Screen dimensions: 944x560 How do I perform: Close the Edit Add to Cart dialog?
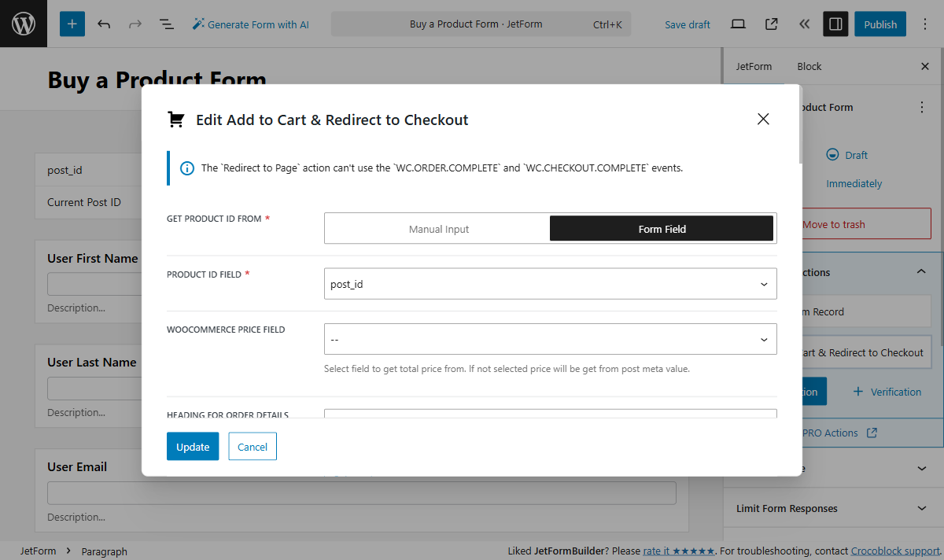(763, 120)
